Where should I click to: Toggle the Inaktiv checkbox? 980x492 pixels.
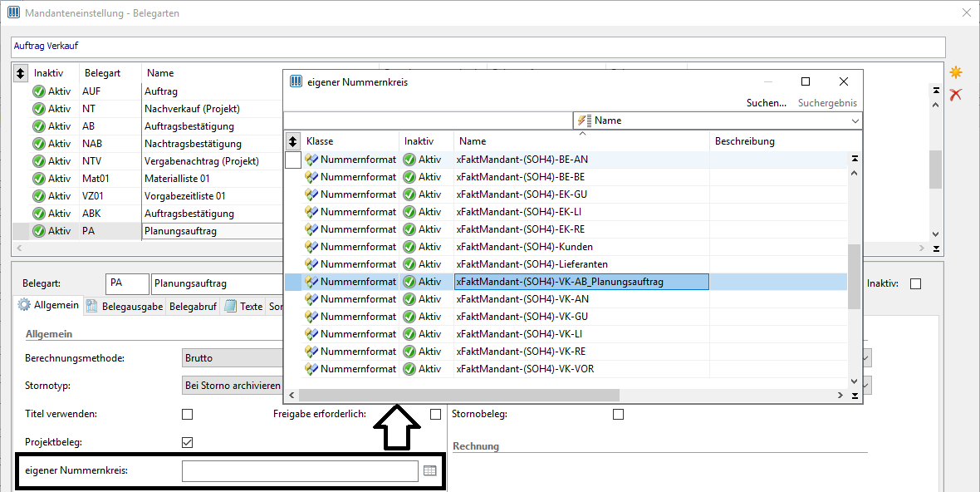915,284
